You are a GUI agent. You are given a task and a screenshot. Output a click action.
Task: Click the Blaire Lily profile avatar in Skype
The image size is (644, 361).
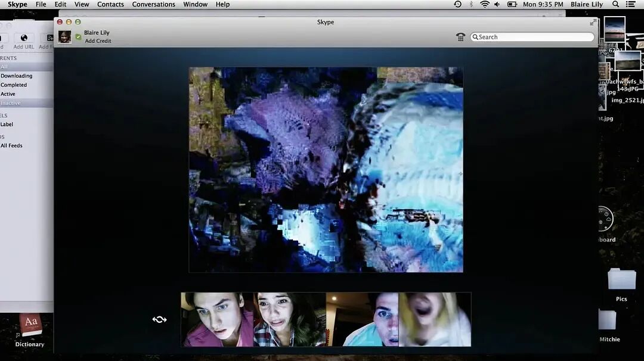coord(64,36)
